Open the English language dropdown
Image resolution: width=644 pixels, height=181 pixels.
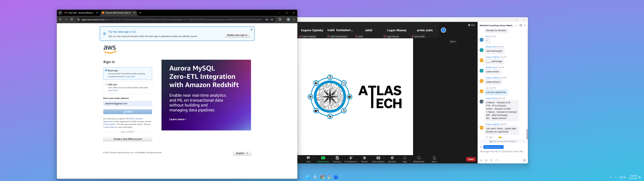(x=242, y=153)
